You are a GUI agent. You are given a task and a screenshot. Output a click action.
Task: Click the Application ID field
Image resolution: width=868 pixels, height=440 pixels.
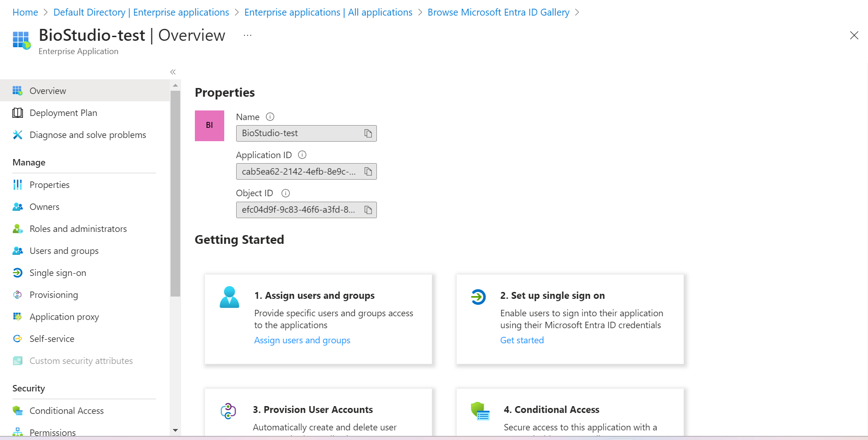[x=306, y=171]
